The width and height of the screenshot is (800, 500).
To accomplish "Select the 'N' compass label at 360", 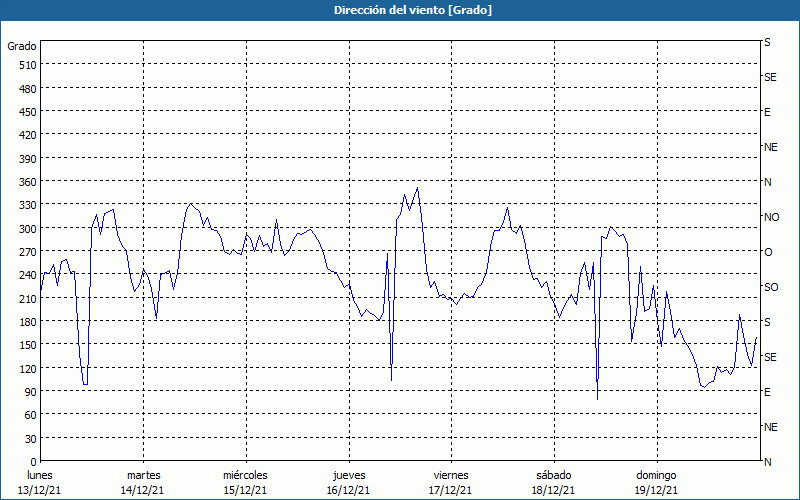I will click(767, 182).
